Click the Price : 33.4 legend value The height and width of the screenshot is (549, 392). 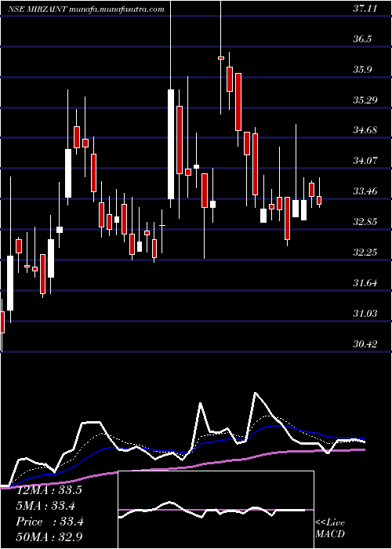click(x=49, y=522)
